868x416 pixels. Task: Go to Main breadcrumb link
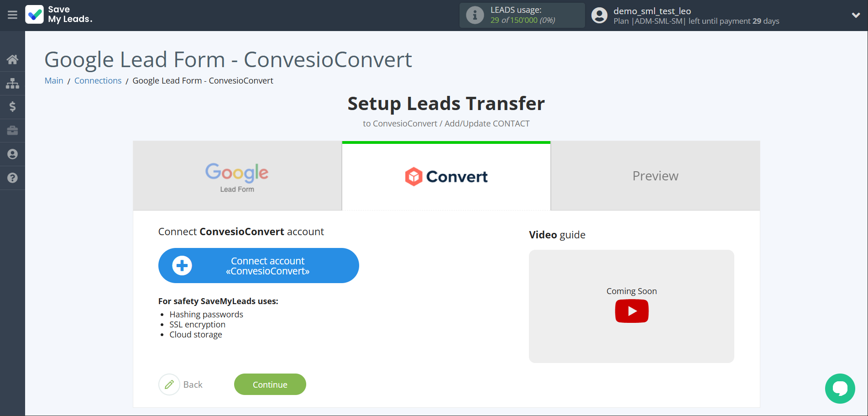point(54,81)
